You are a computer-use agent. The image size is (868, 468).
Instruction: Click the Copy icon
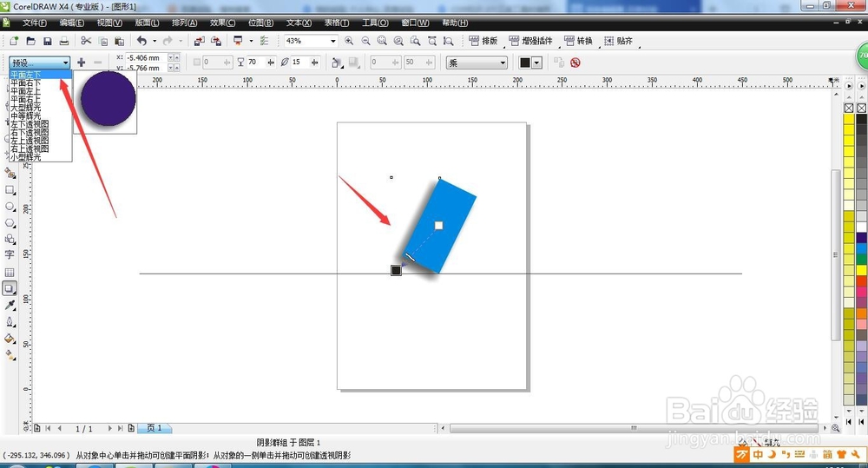click(x=103, y=41)
